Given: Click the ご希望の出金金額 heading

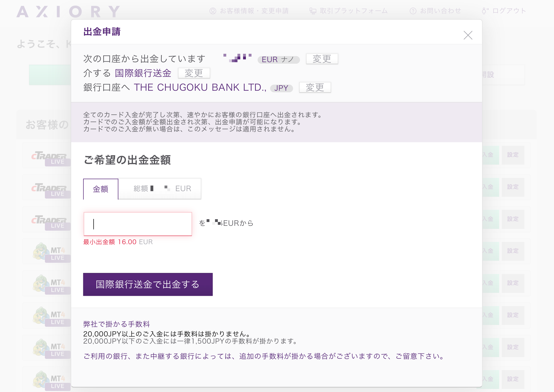Looking at the screenshot, I should click(x=127, y=160).
